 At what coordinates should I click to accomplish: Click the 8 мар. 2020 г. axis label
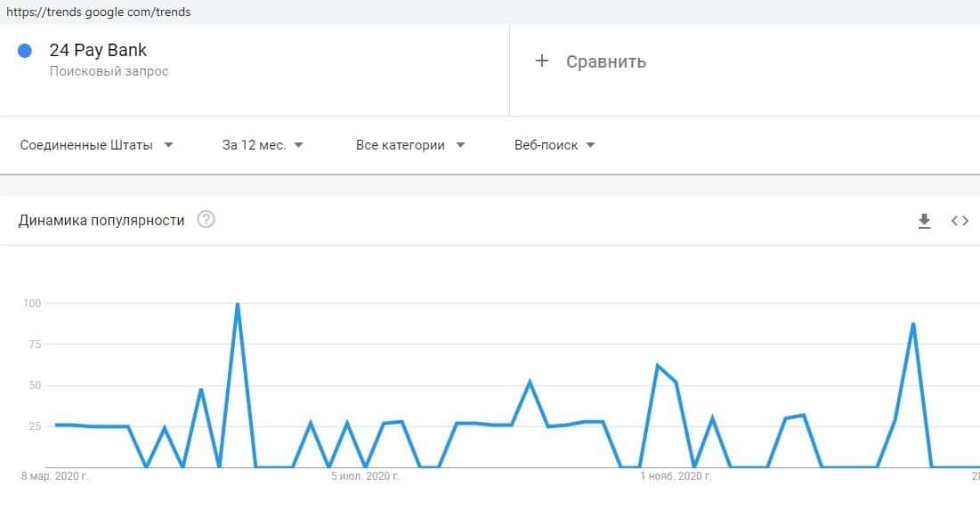point(55,476)
